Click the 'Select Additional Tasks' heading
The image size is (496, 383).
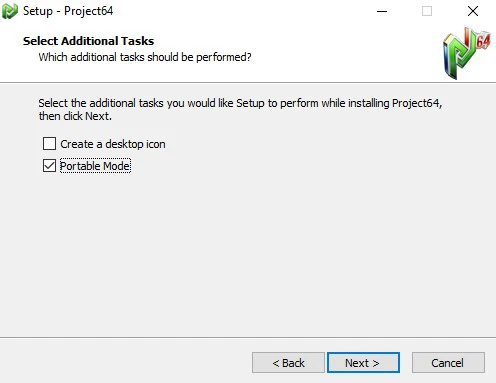click(88, 41)
